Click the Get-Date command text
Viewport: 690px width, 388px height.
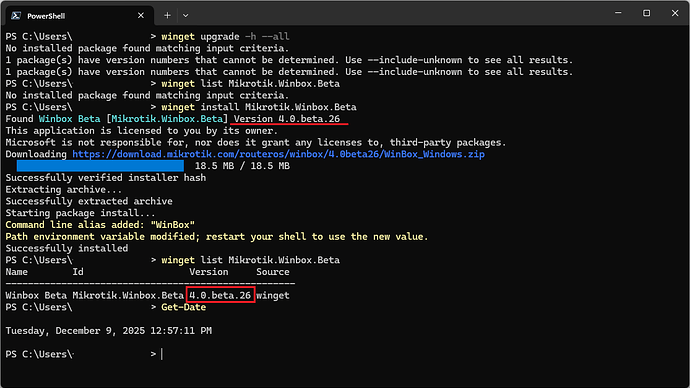pos(184,307)
